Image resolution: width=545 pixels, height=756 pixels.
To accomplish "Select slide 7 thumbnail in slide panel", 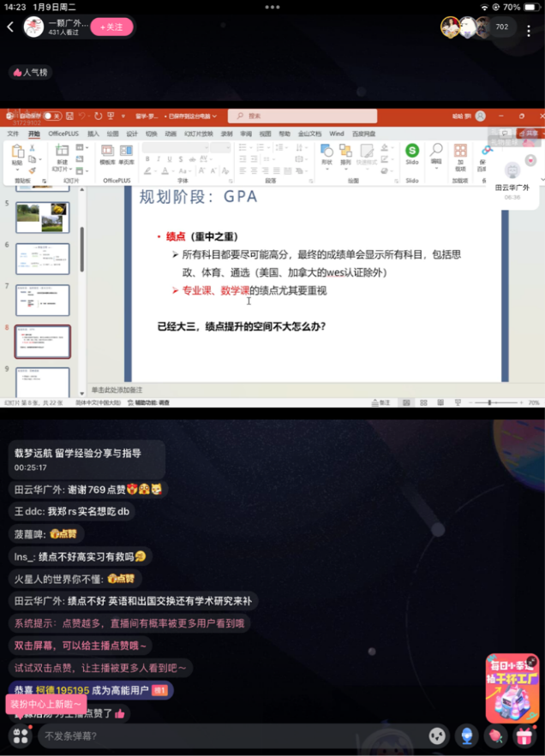I will pyautogui.click(x=43, y=300).
